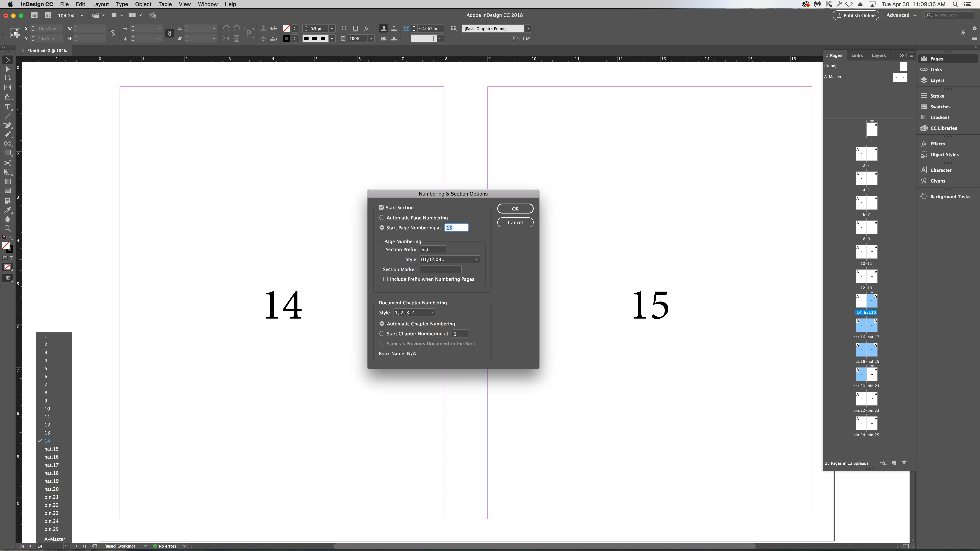Select Automatic Page Numbering radio button
The height and width of the screenshot is (551, 980).
382,218
